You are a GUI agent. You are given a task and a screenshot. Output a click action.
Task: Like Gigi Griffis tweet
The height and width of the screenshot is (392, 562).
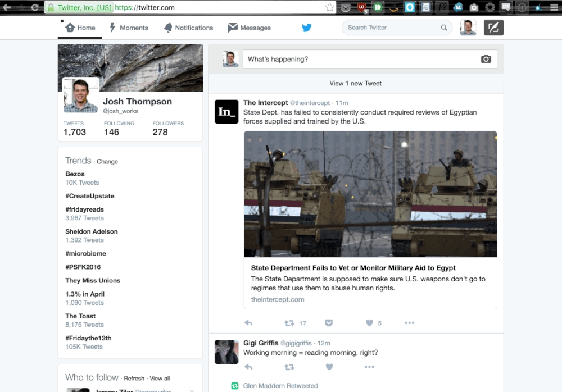pos(329,367)
